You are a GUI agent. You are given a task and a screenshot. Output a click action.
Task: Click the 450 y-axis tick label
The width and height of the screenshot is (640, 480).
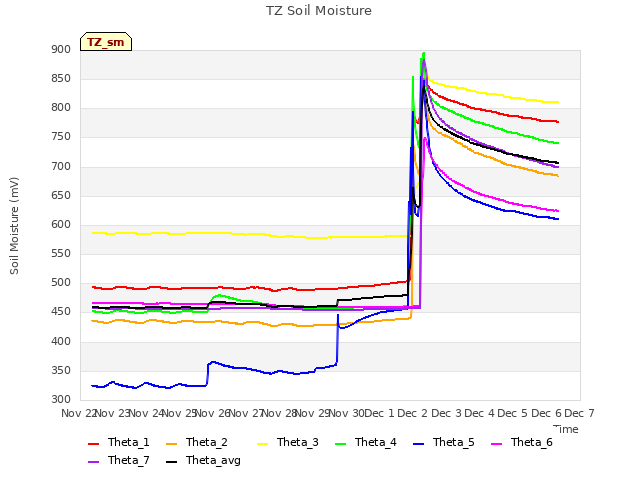click(61, 312)
